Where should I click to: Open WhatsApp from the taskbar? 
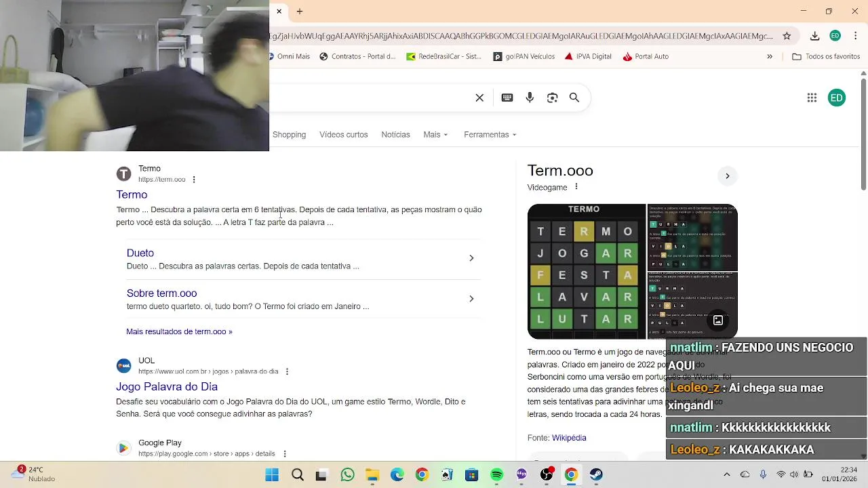tap(347, 474)
